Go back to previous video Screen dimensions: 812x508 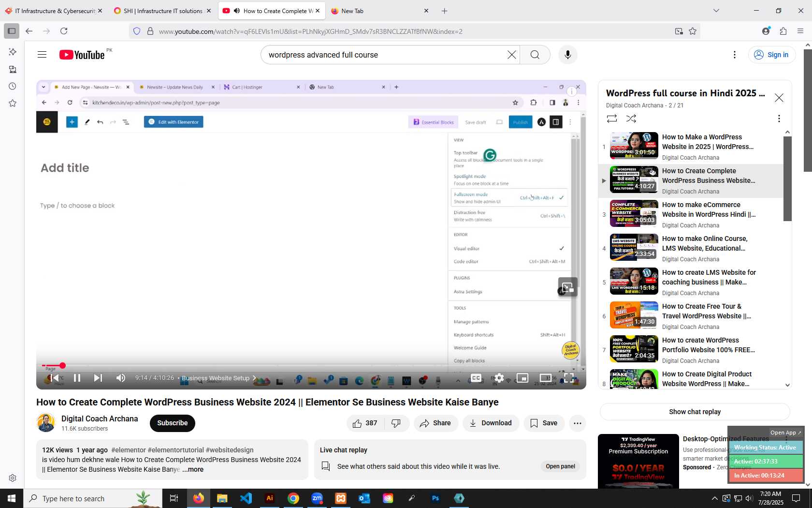[x=55, y=378]
